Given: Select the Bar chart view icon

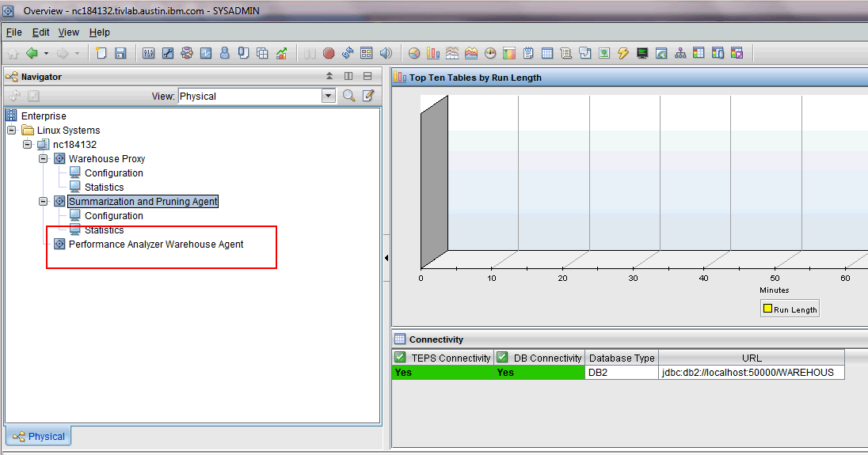Looking at the screenshot, I should tap(433, 53).
